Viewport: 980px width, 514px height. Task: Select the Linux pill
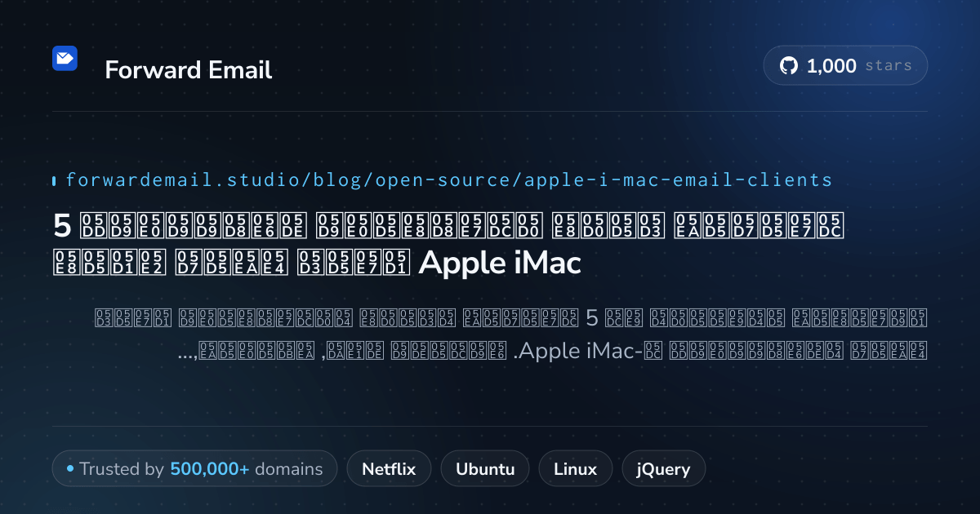coord(576,469)
